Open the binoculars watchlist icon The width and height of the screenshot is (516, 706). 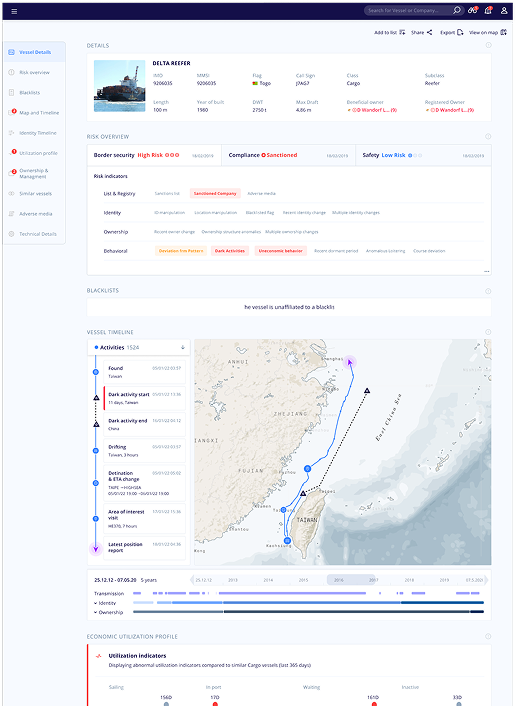472,10
